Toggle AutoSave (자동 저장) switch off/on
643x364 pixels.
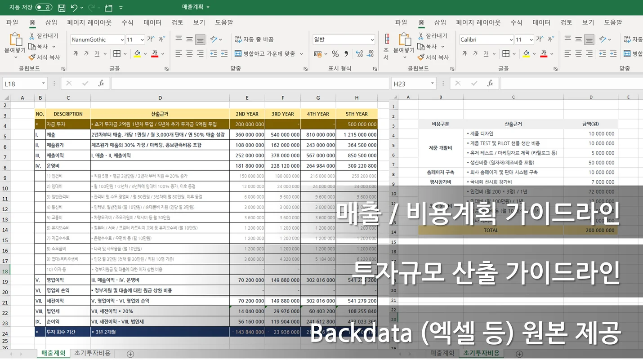(44, 7)
